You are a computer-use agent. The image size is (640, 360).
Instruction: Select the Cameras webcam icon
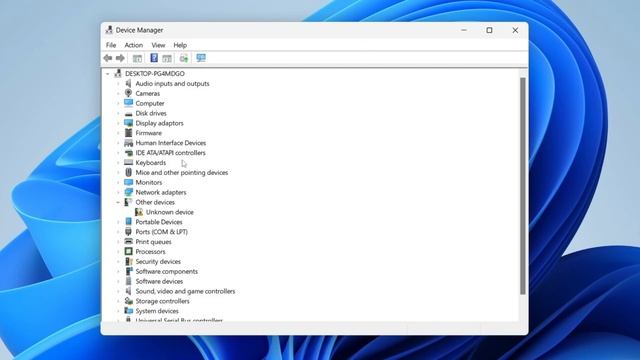pyautogui.click(x=128, y=93)
